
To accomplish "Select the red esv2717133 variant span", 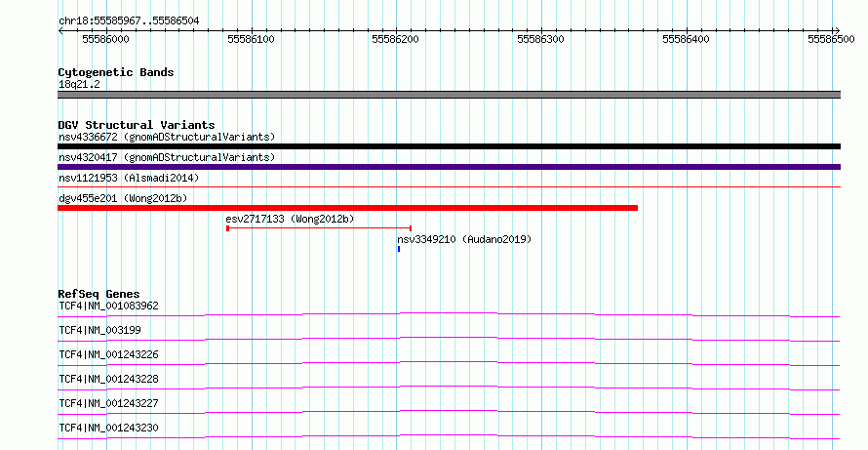I will [319, 228].
